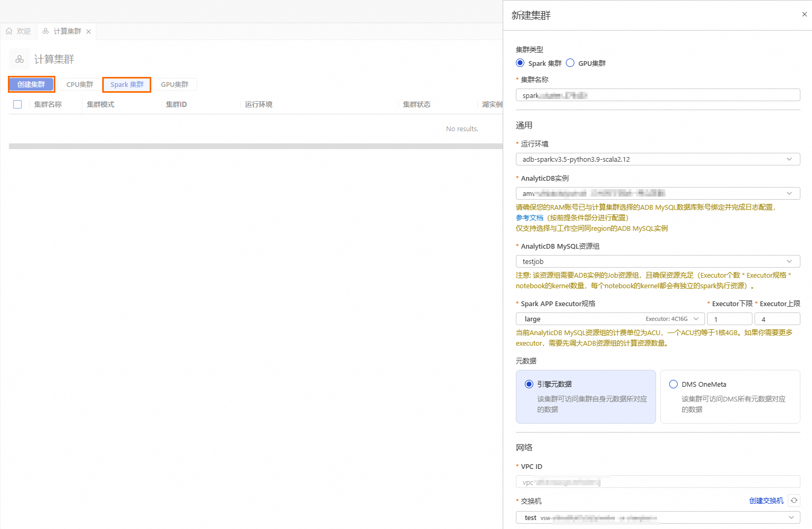Click the 创建集群 button
Screen dimensions: 812x529
pos(31,84)
